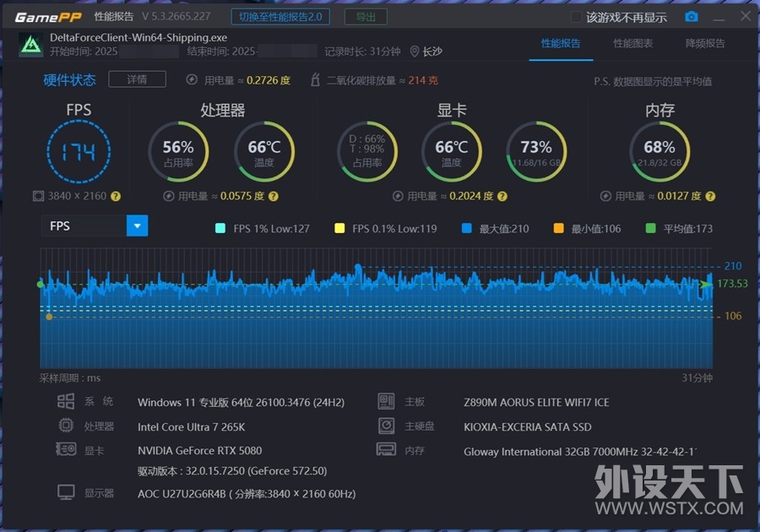Click the Gloway International 32GB memory text

click(x=580, y=452)
